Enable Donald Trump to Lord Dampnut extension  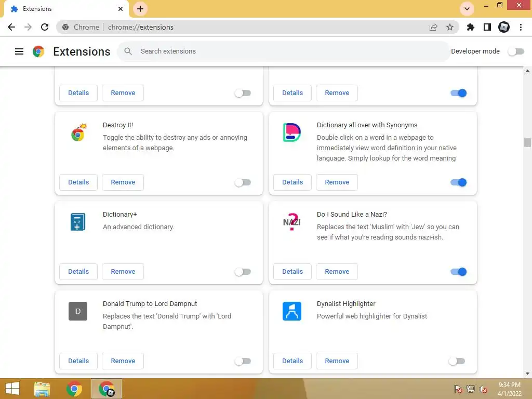[243, 361]
